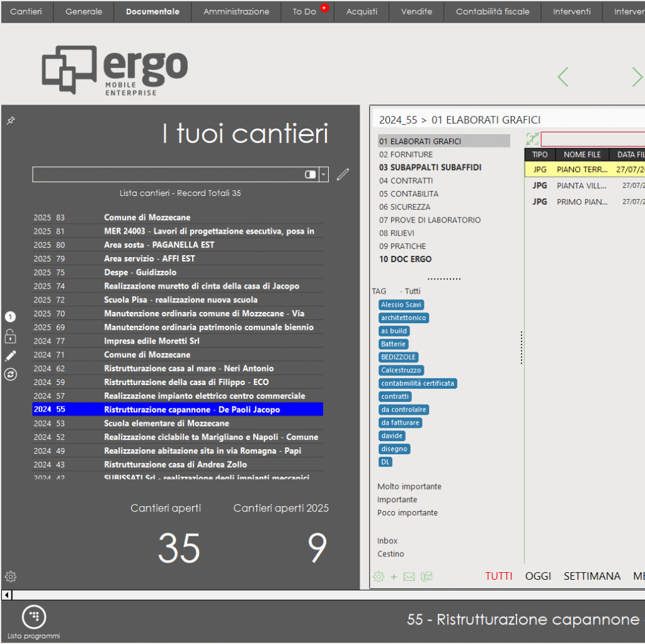The image size is (645, 644).
Task: Filter by the architettonico tag
Action: click(404, 318)
